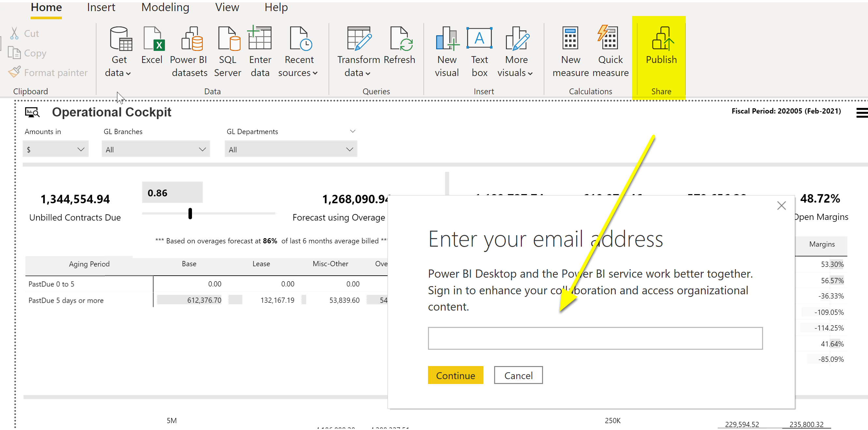The image size is (868, 430).
Task: Click the Aging Period column header
Action: [x=89, y=264]
